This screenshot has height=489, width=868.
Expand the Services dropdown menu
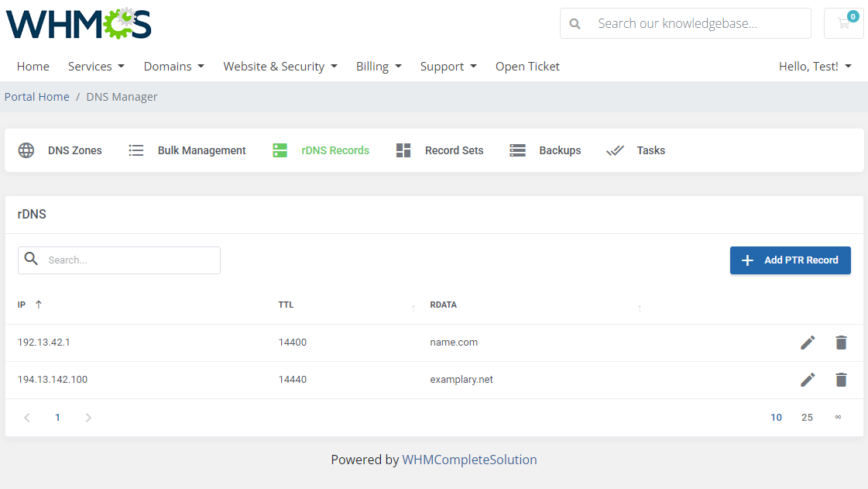pyautogui.click(x=96, y=67)
